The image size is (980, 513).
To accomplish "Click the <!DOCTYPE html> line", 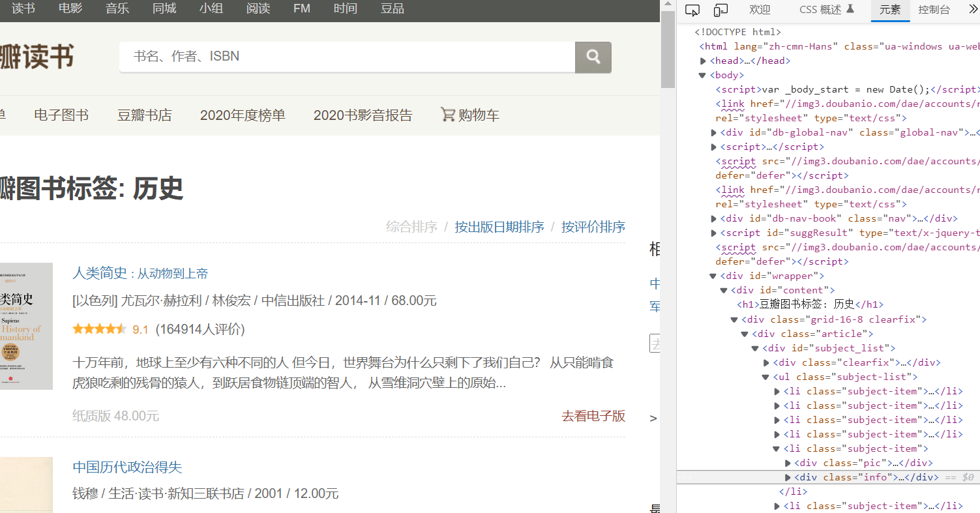I will pyautogui.click(x=737, y=32).
